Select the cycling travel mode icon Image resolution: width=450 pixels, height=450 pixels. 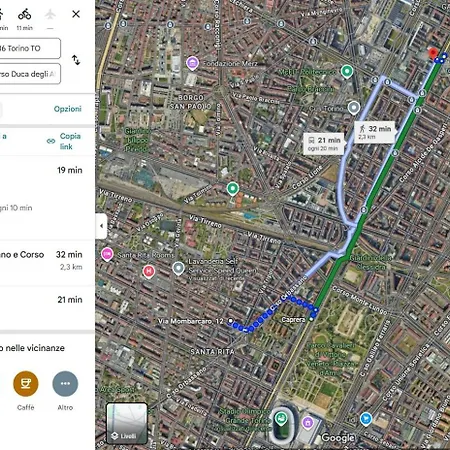pyautogui.click(x=25, y=15)
